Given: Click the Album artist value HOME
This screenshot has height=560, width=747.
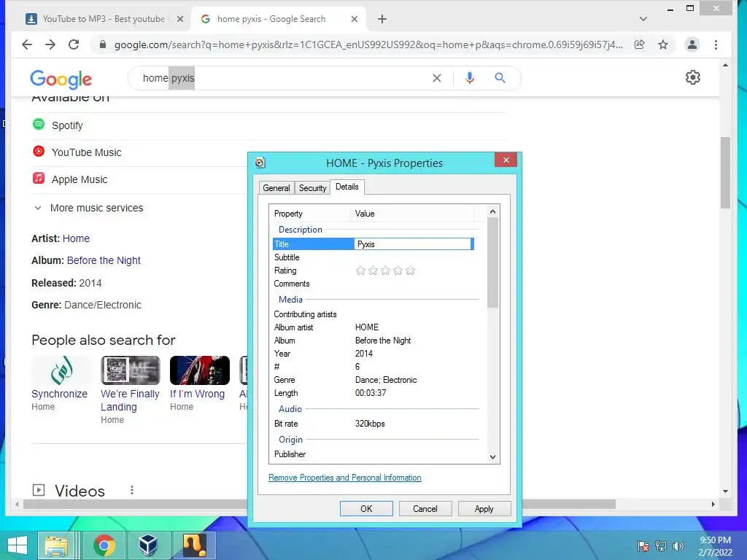Looking at the screenshot, I should pyautogui.click(x=367, y=327).
